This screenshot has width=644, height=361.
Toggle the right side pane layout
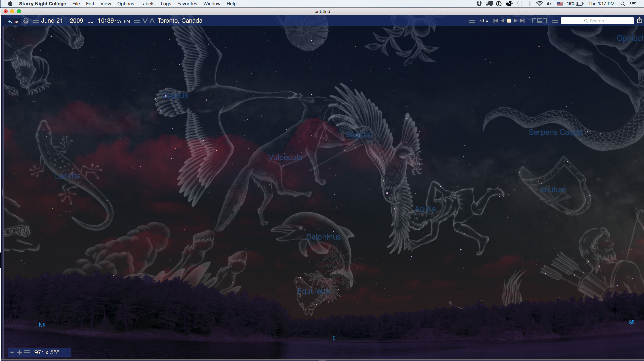tap(545, 21)
